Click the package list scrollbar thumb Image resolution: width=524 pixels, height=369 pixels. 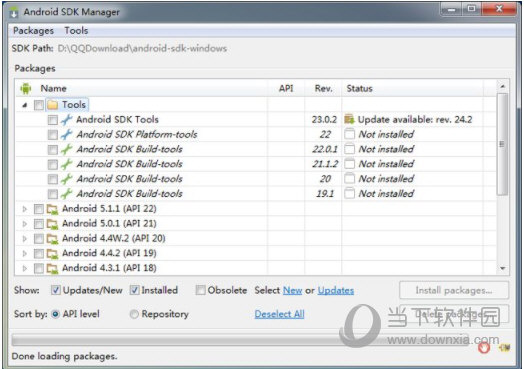502,144
